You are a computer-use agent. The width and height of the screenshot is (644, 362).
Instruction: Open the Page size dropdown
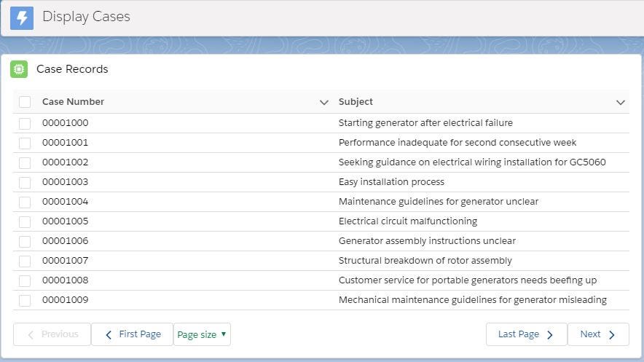(202, 334)
